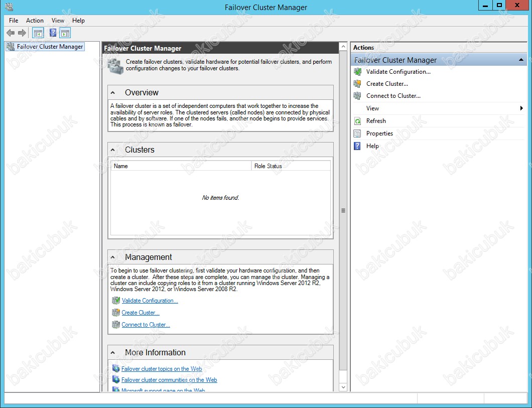Click the Back arrow in the toolbar
Viewport: 532px width, 408px height.
click(x=11, y=33)
